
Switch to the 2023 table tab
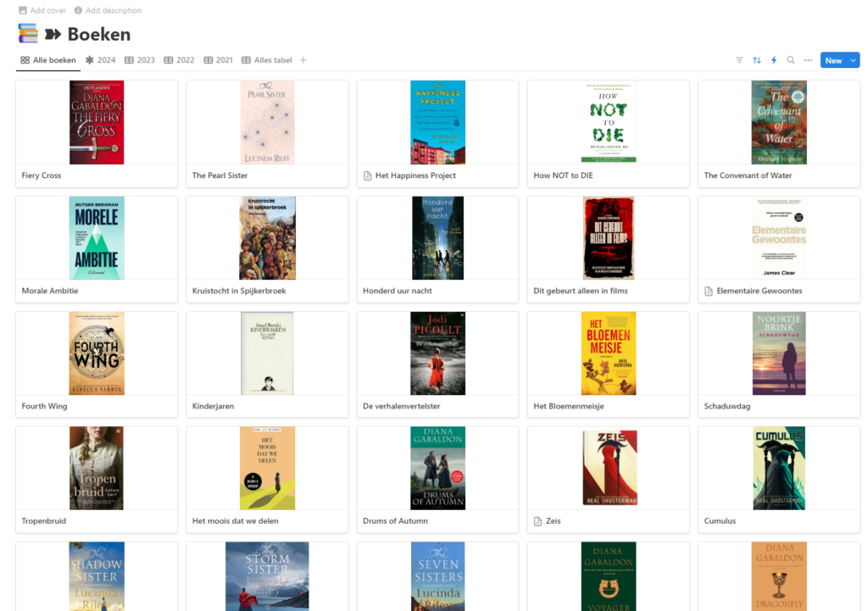coord(140,60)
